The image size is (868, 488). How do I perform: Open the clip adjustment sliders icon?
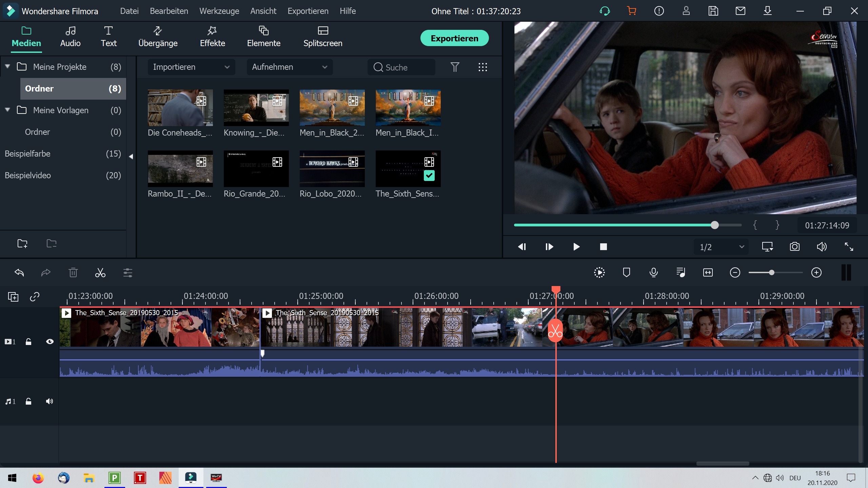coord(128,272)
